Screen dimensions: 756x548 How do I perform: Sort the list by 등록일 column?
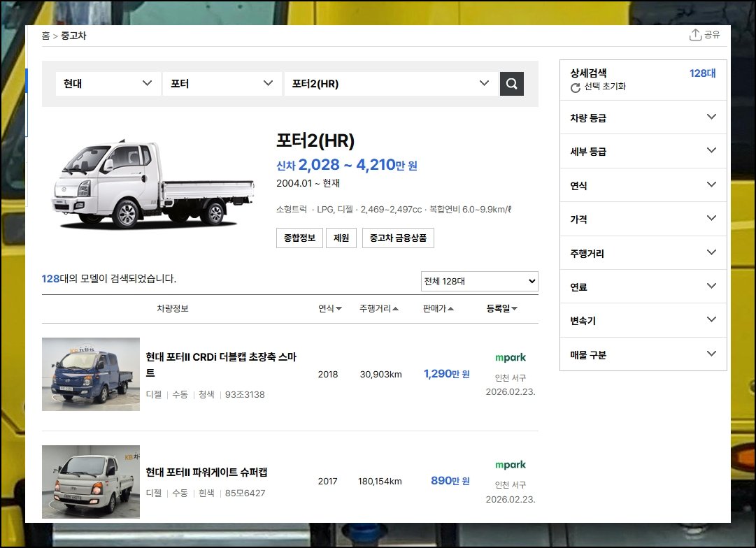click(502, 308)
